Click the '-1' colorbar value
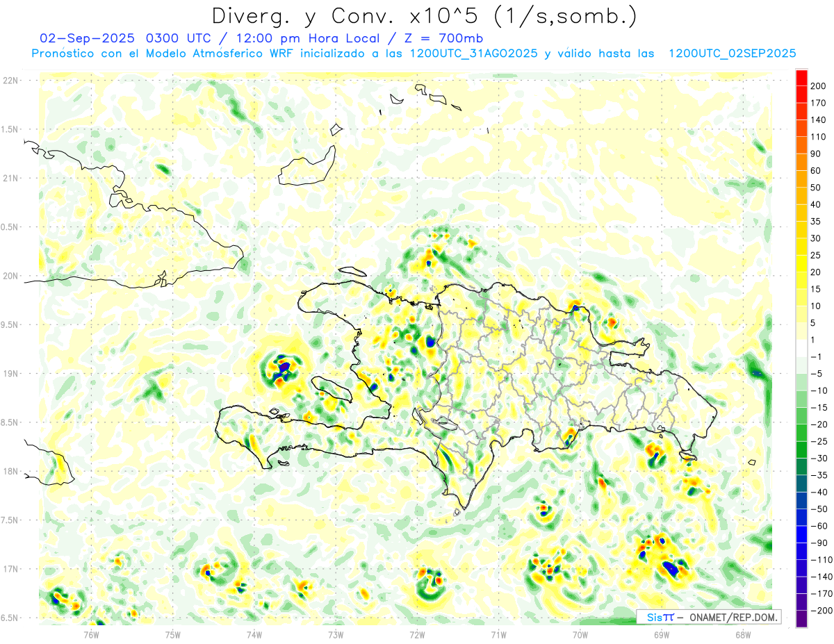This screenshot has height=644, width=834. click(x=816, y=356)
